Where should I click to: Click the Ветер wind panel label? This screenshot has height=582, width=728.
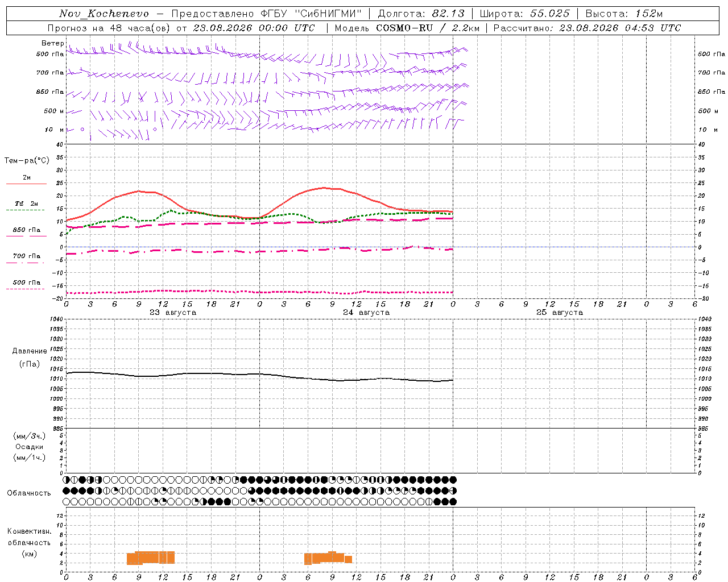[52, 43]
